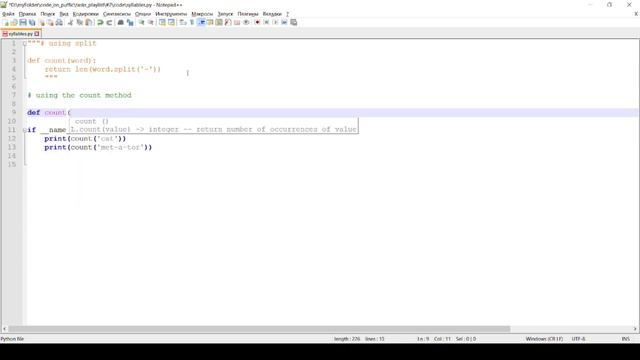
Task: Open the Вкладки menu
Action: pyautogui.click(x=272, y=14)
